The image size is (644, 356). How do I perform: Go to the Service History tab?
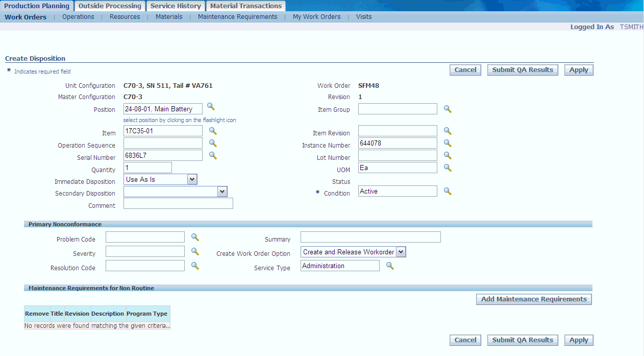point(176,6)
